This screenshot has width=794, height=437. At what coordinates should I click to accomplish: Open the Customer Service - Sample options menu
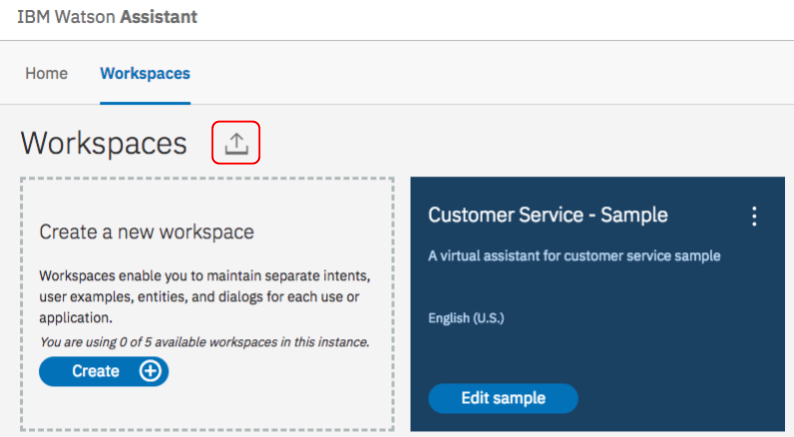coord(754,216)
